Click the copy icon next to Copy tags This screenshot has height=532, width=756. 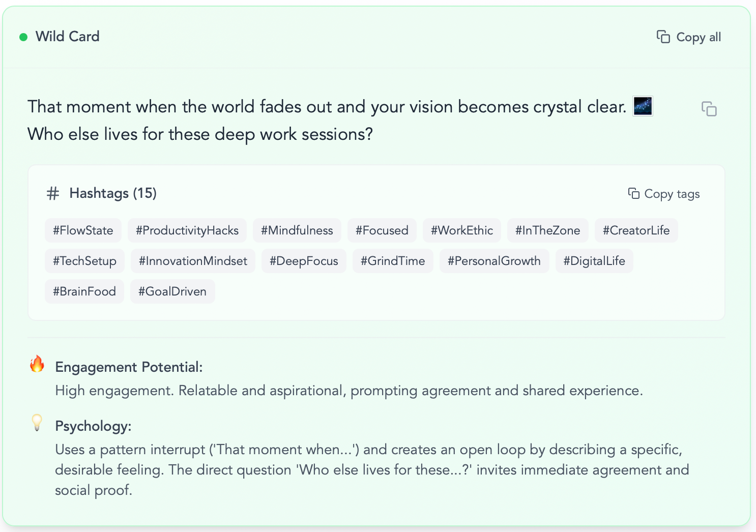pos(633,193)
